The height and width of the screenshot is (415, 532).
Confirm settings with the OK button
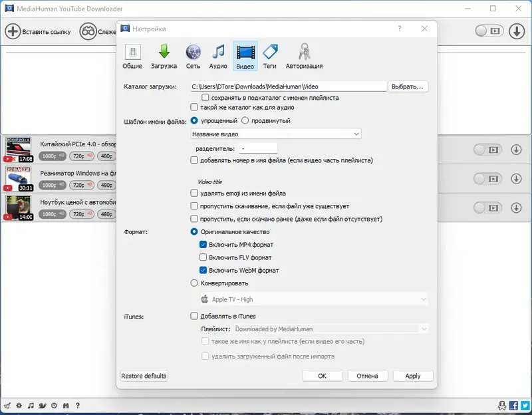(323, 376)
